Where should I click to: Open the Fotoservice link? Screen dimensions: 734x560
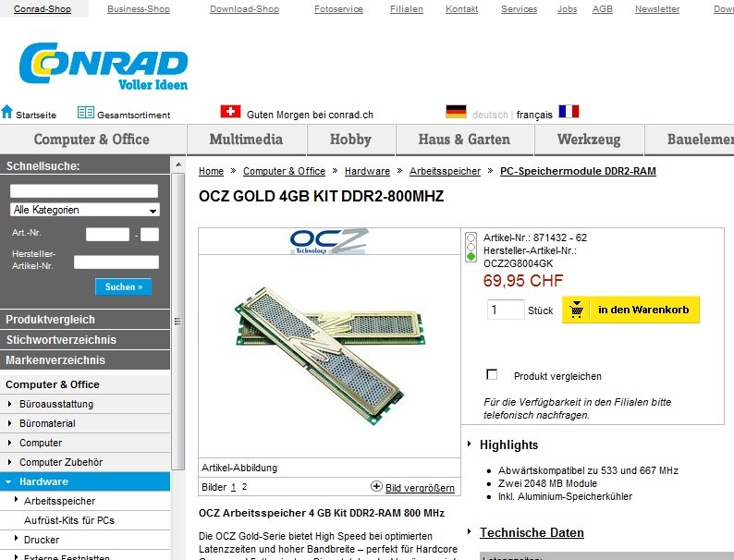338,9
